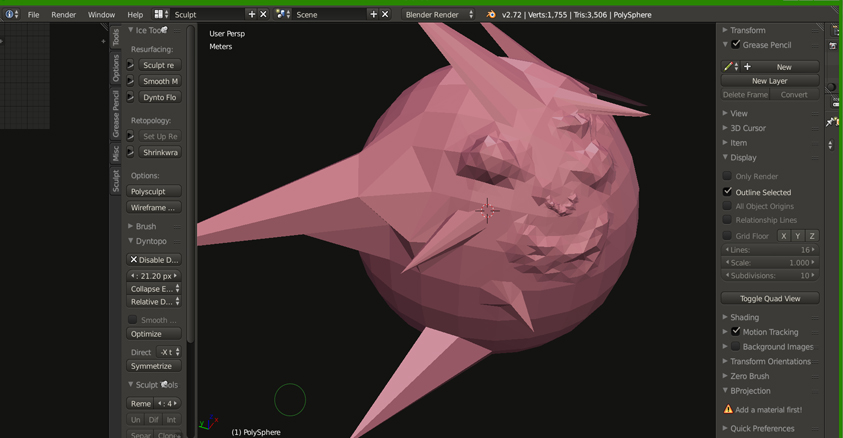This screenshot has width=843, height=438.
Task: Expand the Transform panel
Action: (x=725, y=30)
